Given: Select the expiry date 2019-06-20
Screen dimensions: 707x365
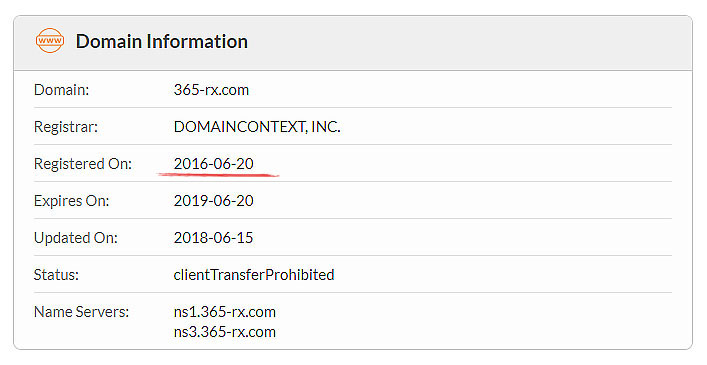Looking at the screenshot, I should pyautogui.click(x=214, y=201).
